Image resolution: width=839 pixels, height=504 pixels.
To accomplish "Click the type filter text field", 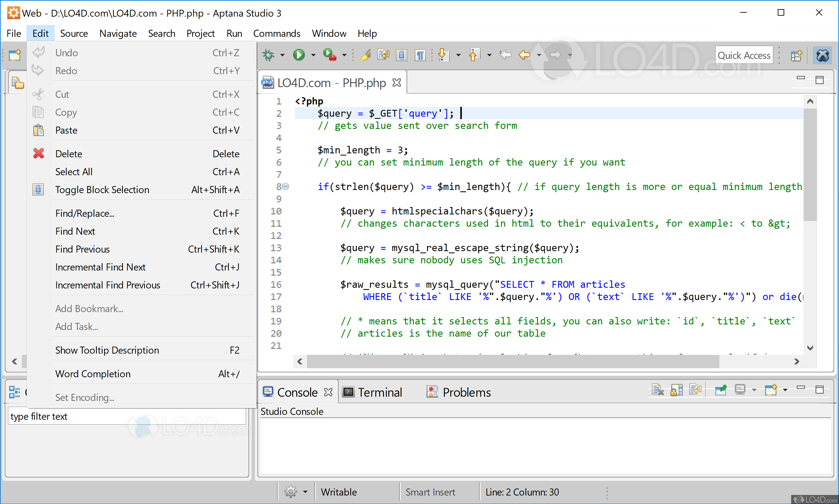I will (x=126, y=416).
